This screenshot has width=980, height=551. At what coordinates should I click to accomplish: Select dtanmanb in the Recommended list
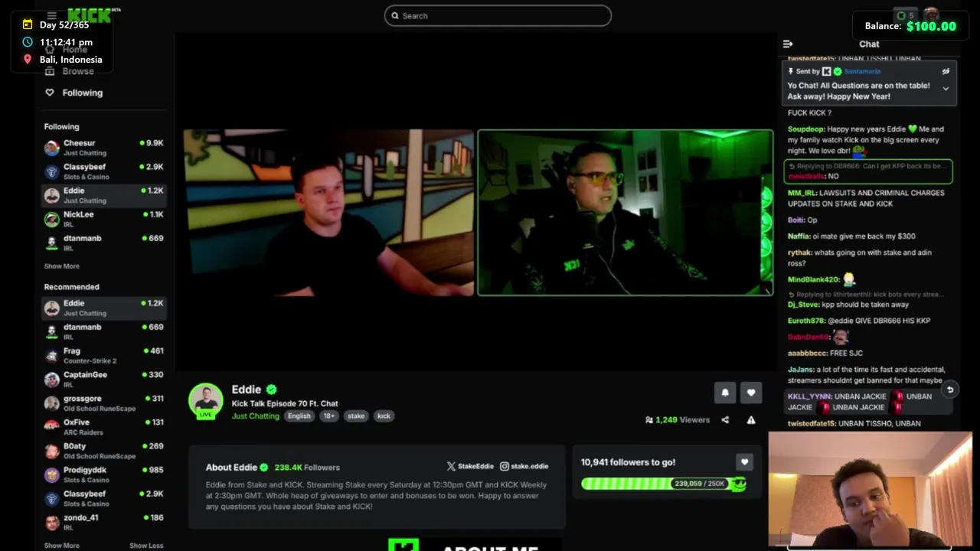coord(104,331)
